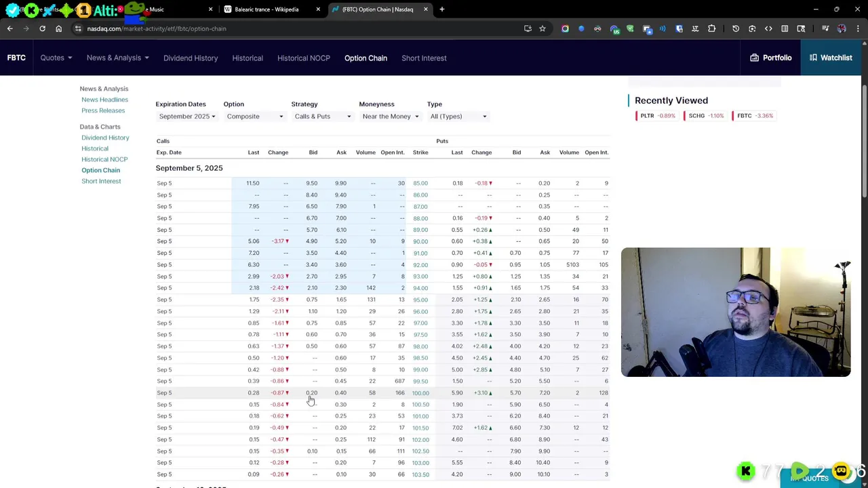
Task: Open the Strategy Calls & Puts dropdown
Action: click(322, 117)
